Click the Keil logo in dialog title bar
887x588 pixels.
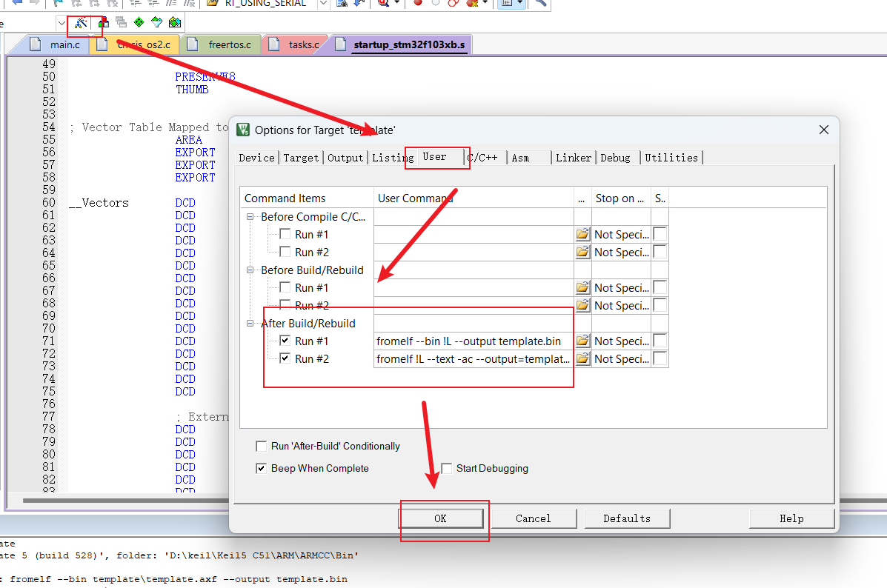[243, 130]
